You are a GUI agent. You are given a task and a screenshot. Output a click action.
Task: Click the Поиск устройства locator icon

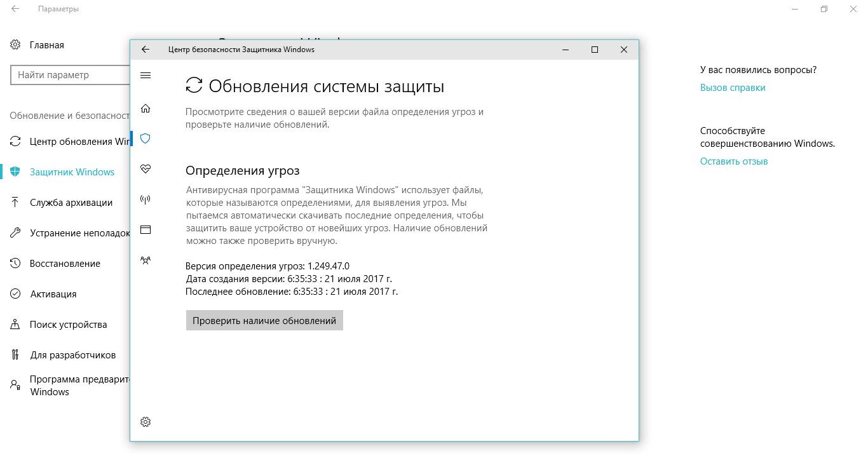[x=15, y=324]
